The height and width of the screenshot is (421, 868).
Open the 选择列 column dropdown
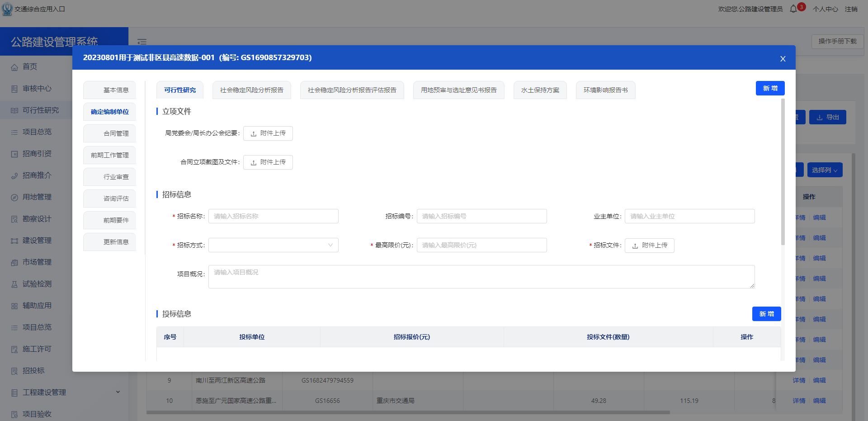[825, 170]
